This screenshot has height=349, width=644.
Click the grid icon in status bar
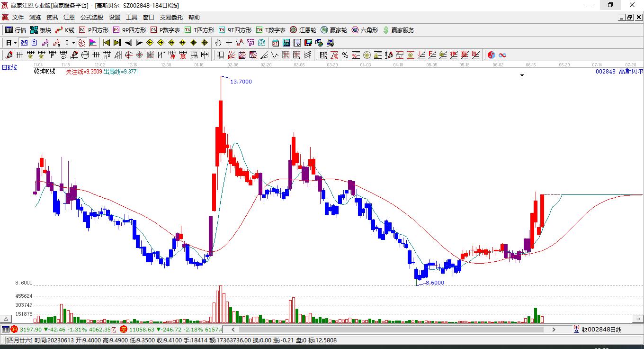pyautogui.click(x=5, y=330)
